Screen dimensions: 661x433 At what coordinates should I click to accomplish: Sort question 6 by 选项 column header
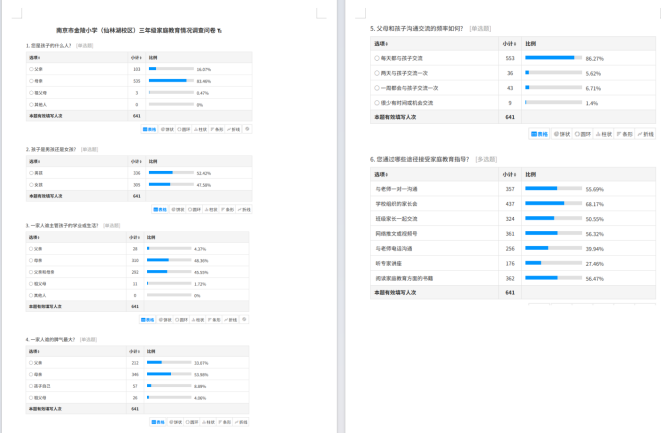click(382, 174)
